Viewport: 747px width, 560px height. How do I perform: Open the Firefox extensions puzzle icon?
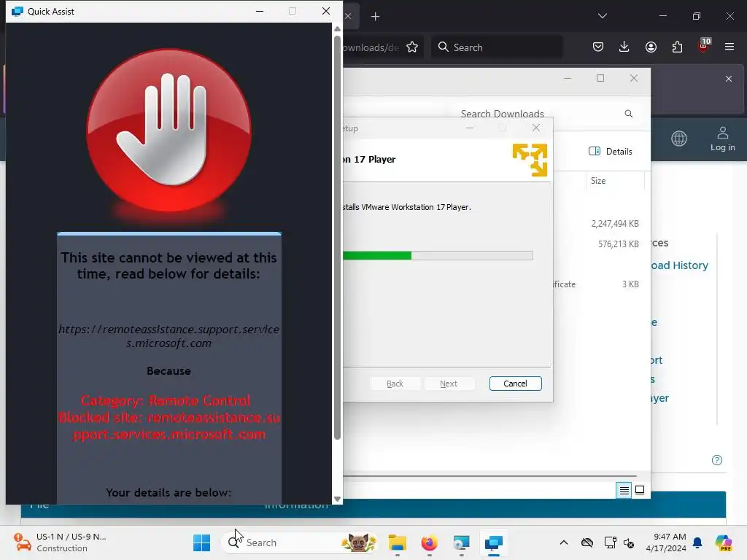[x=677, y=47]
